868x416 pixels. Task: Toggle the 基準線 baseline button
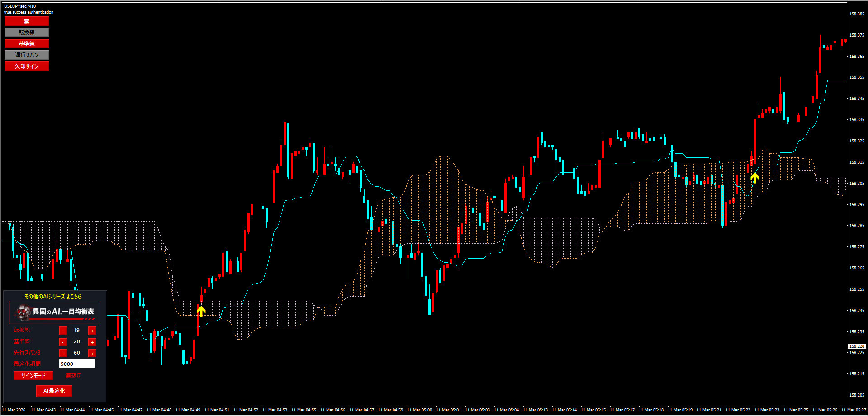coord(26,44)
